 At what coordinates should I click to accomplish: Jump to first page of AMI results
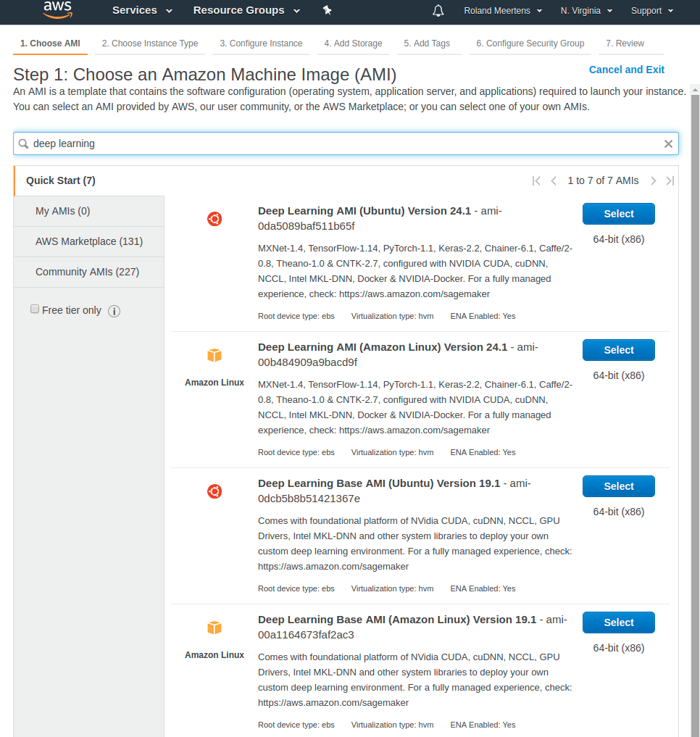(x=536, y=180)
